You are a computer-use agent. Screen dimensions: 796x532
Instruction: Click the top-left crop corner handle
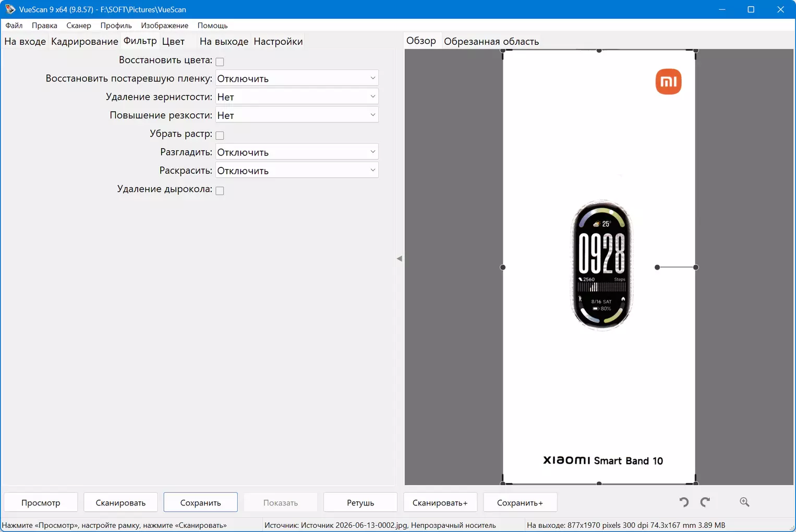tap(503, 51)
